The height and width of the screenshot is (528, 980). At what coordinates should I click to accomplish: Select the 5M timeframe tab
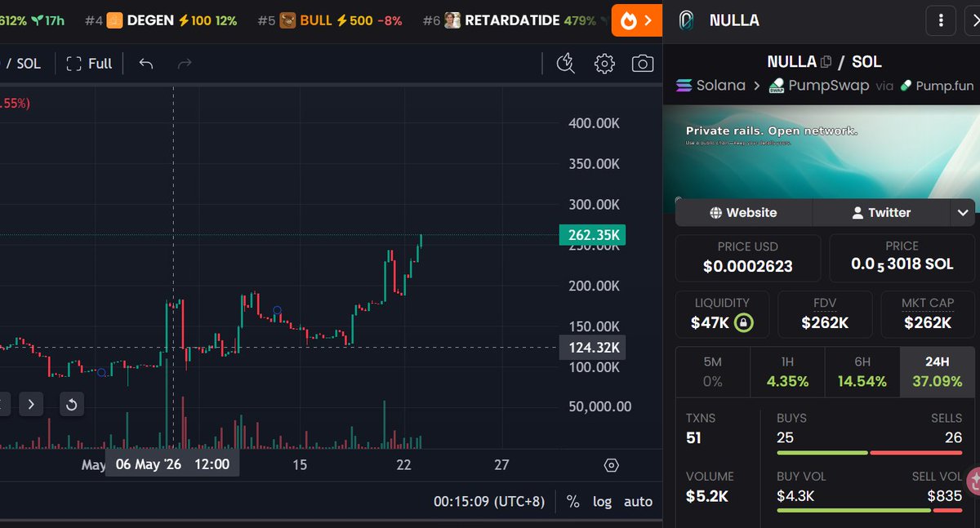(x=713, y=371)
